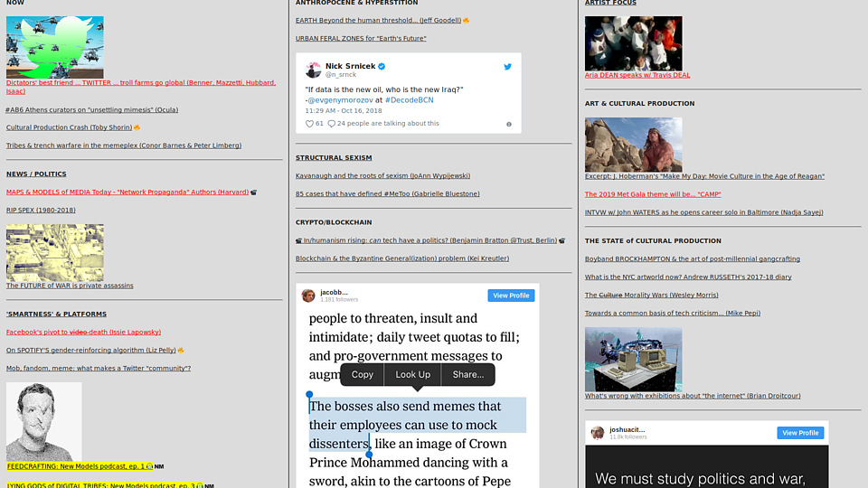Viewport: 868px width, 488px height.
Task: Open the pixelated Zuckerberg portrait thumbnail
Action: click(43, 421)
